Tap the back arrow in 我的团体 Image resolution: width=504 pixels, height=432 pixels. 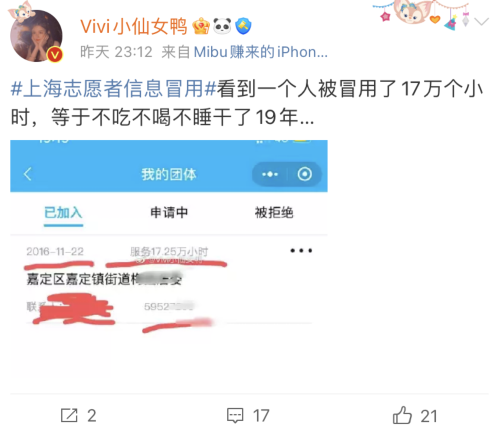tap(28, 174)
